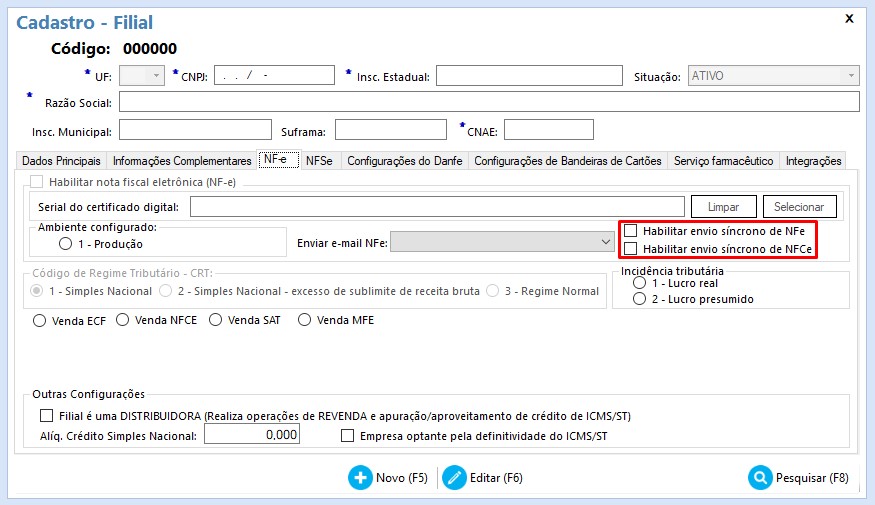This screenshot has width=875, height=505.
Task: Check Filial é uma DISTRIBUIDORA option
Action: tap(45, 416)
